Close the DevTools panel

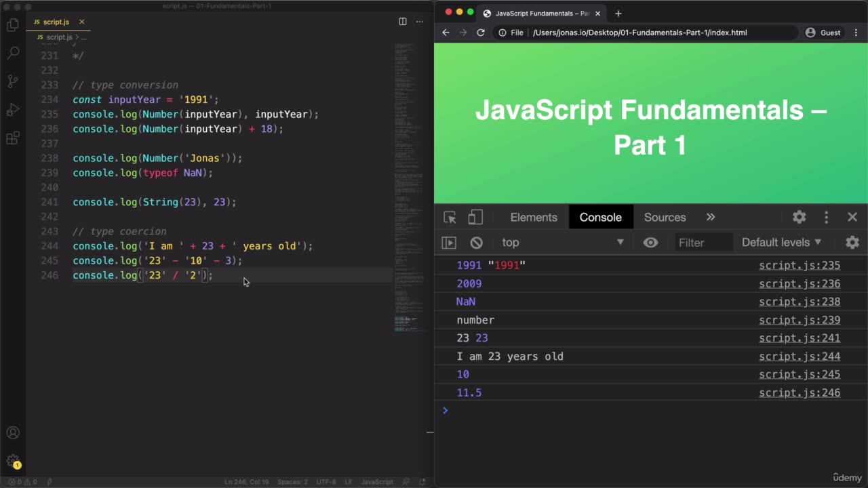point(852,217)
